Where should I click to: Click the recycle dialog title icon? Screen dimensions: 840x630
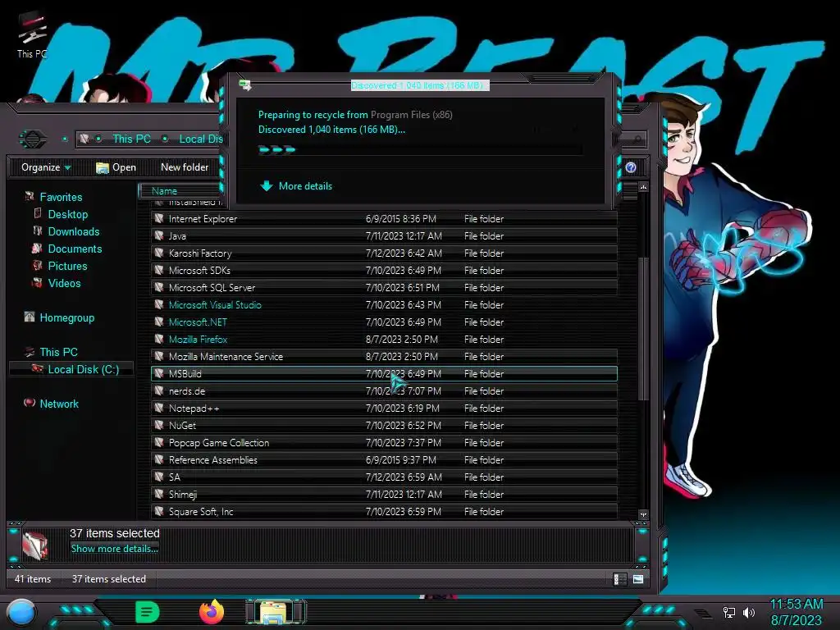[x=245, y=84]
